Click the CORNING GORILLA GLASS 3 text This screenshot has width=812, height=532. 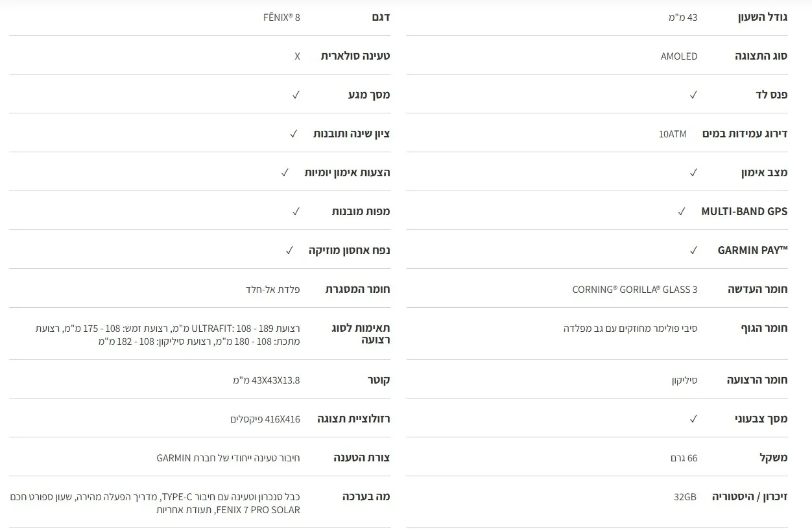pyautogui.click(x=634, y=289)
